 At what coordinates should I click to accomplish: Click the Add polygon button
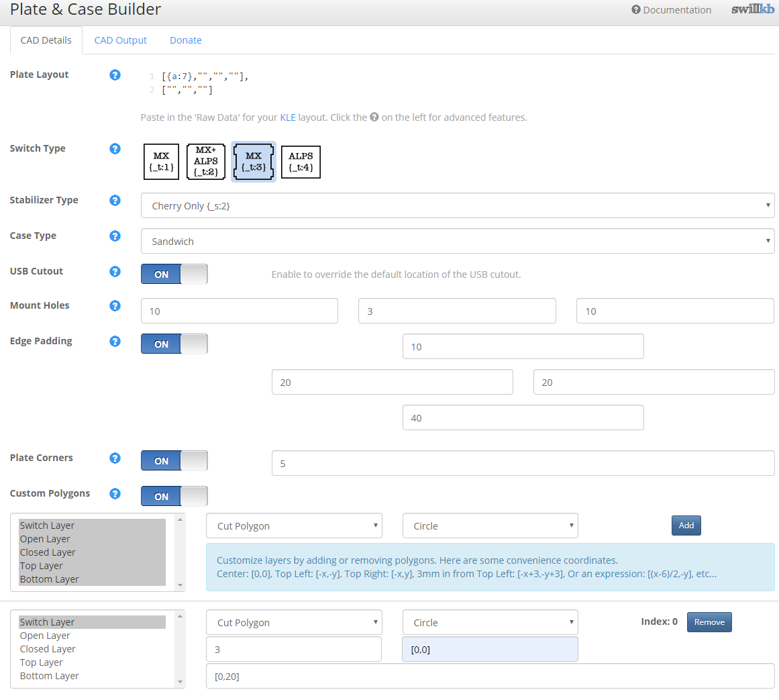pos(686,526)
